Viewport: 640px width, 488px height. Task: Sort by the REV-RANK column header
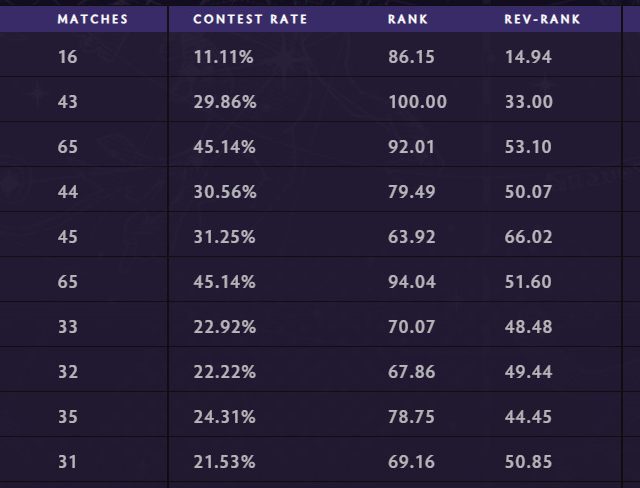coord(542,19)
